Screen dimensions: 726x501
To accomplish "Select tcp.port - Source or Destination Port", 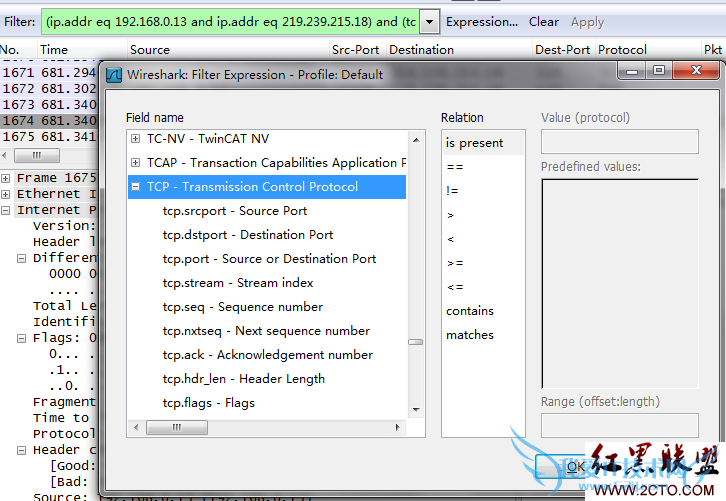I will tap(269, 259).
